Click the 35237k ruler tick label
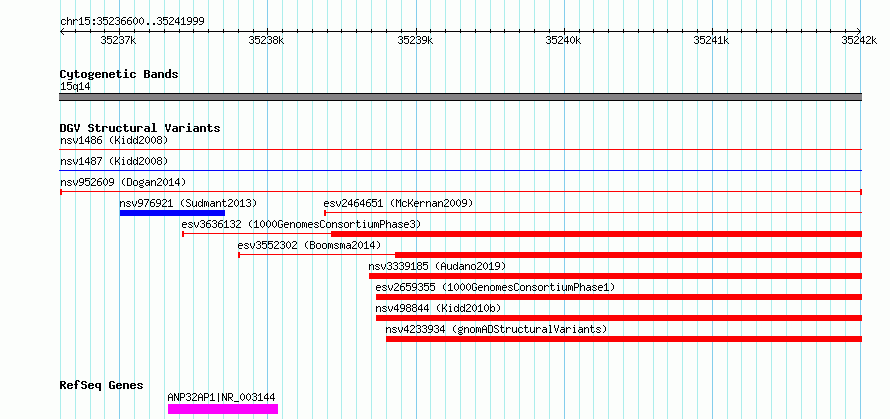Viewport: 890px width, 419px height. [118, 40]
